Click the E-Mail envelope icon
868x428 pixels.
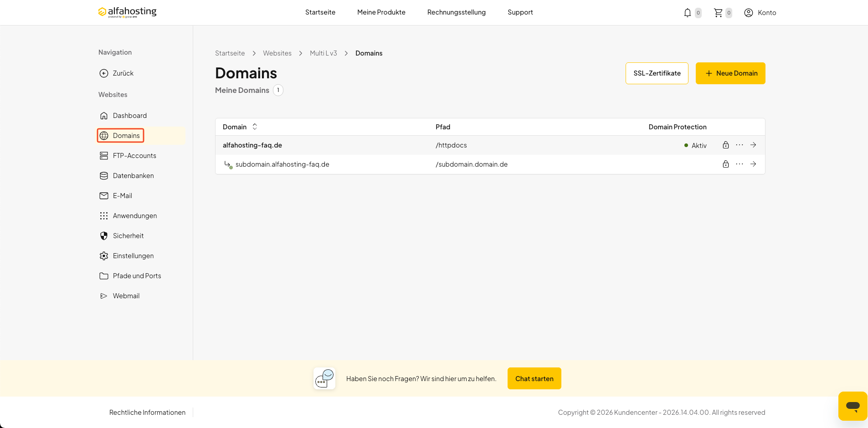coord(104,196)
